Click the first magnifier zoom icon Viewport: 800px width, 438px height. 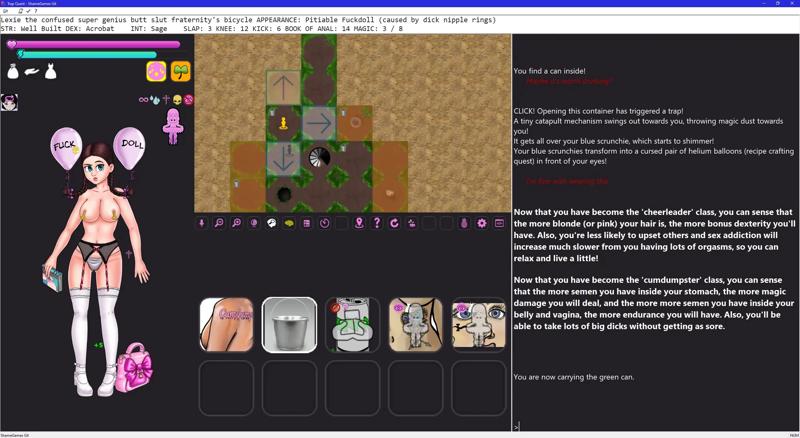coord(219,223)
